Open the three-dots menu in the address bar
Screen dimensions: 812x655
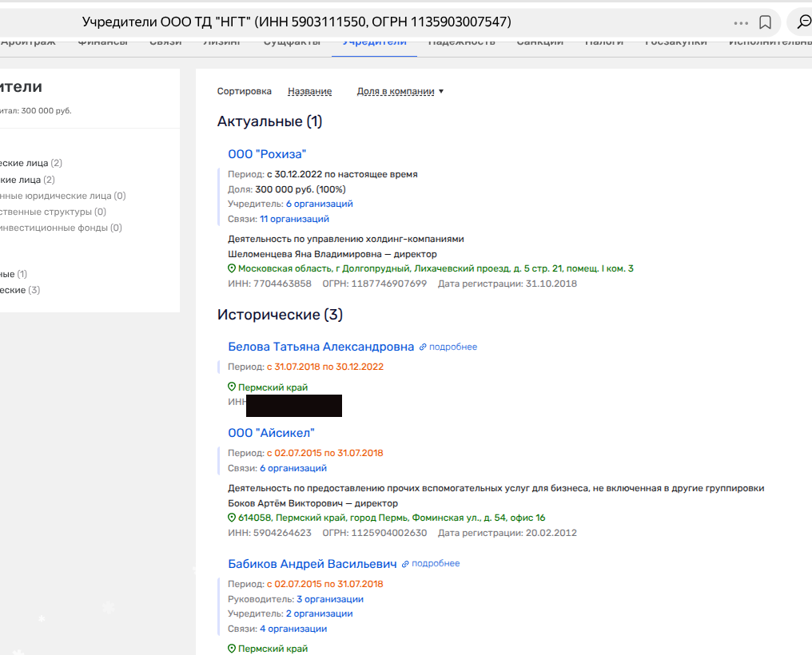point(741,22)
